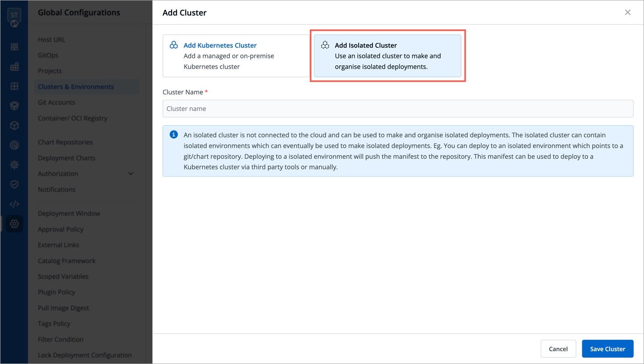Focus the Cluster Name input field
The image size is (644, 364).
point(397,109)
